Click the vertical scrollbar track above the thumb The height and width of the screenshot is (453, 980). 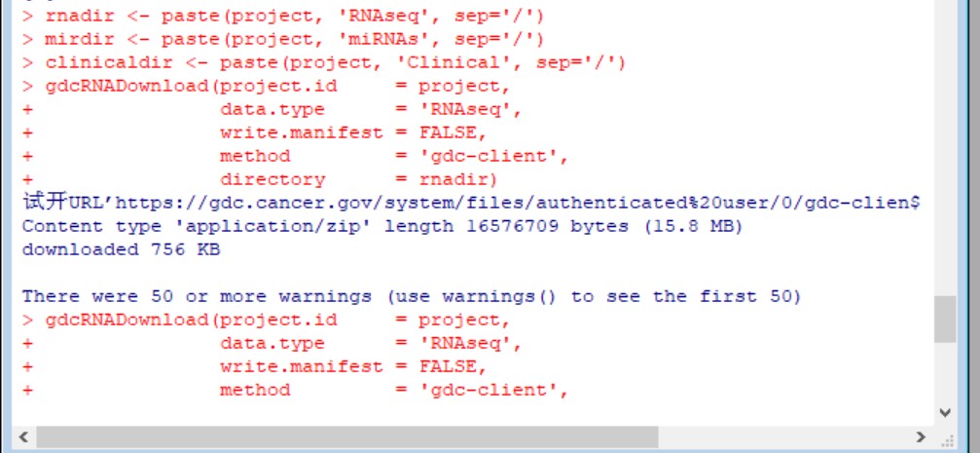(944, 146)
